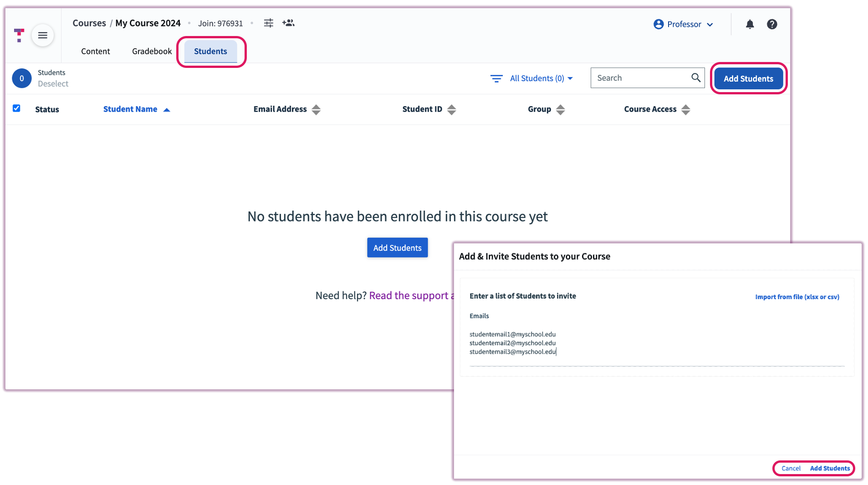Toggle the Student Name sort arrow

click(x=167, y=109)
